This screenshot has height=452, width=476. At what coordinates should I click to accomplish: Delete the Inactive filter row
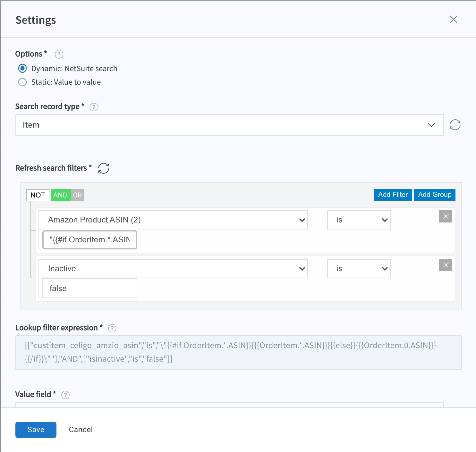[445, 265]
